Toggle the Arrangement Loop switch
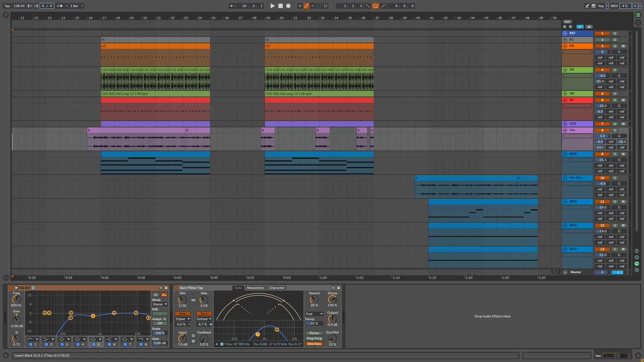Image resolution: width=644 pixels, height=362 pixels. 375,6
